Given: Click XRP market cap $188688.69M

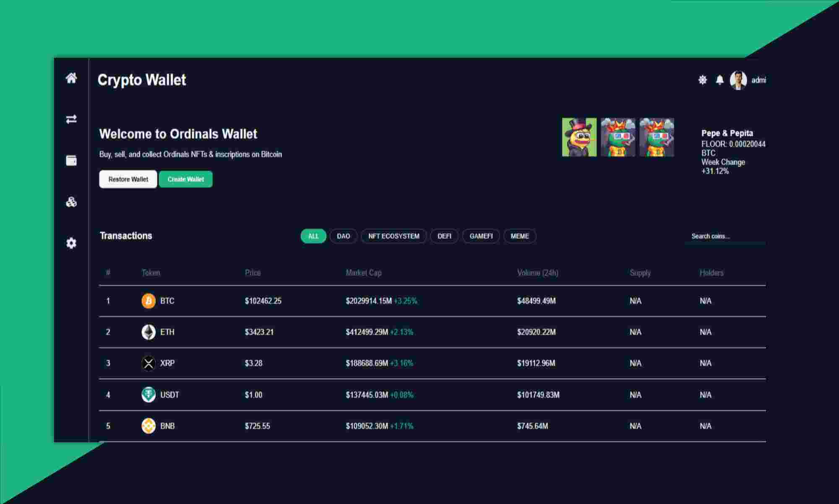Looking at the screenshot, I should pos(367,363).
